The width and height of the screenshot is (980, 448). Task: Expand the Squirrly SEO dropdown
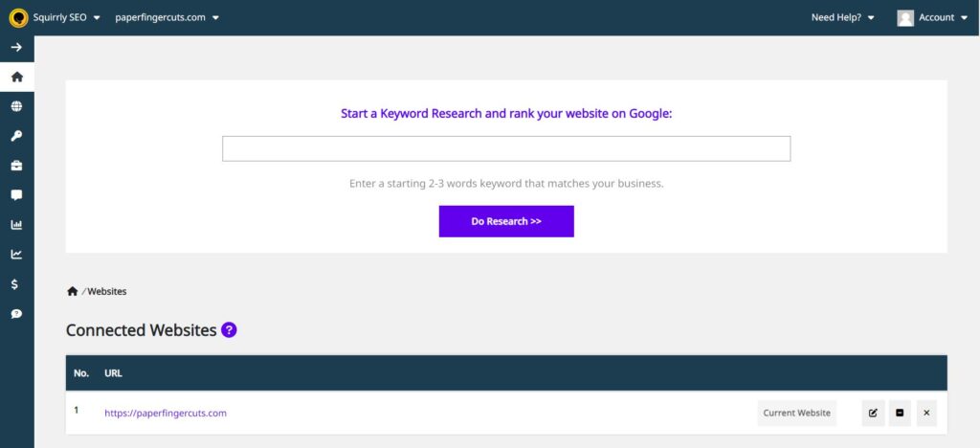click(66, 17)
